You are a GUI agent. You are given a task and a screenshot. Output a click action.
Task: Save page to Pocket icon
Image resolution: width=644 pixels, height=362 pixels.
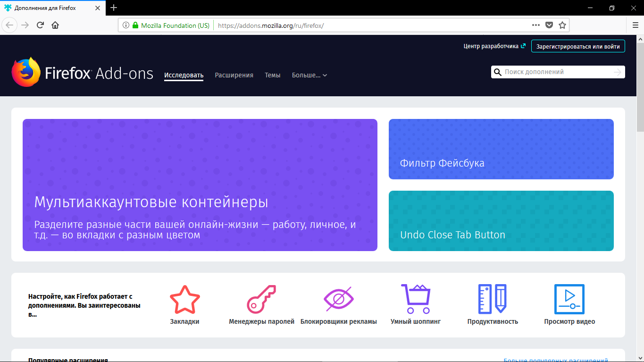tap(549, 25)
